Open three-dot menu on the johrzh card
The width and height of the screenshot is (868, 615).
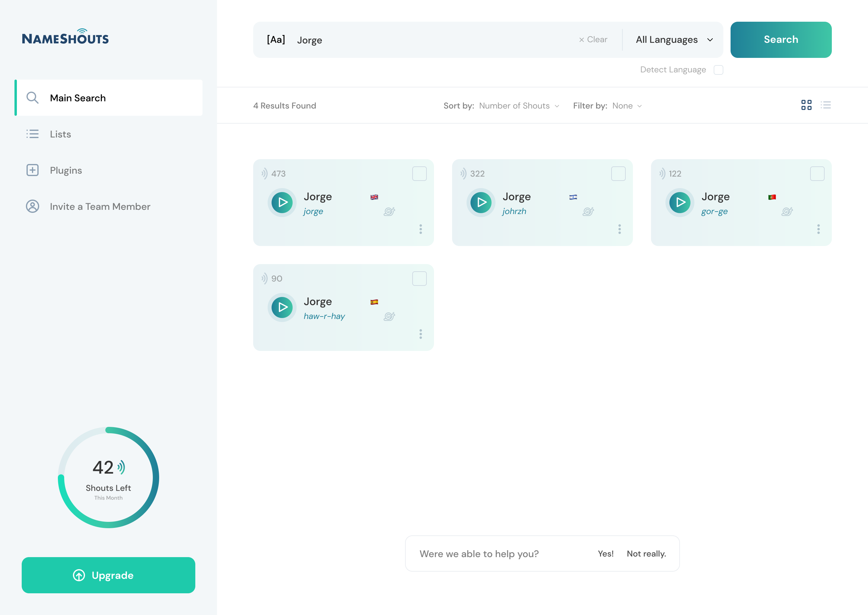[620, 229]
